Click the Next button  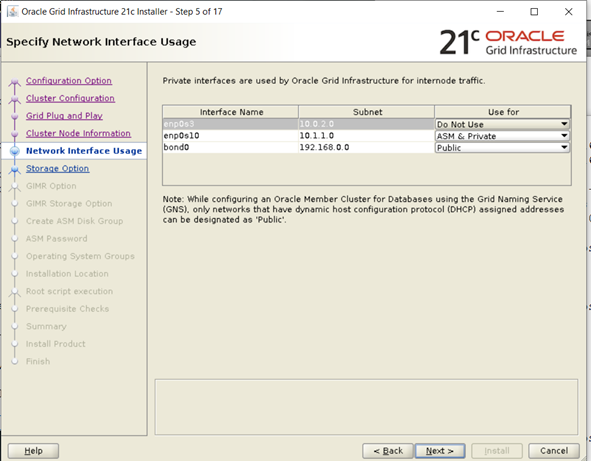[x=440, y=451]
